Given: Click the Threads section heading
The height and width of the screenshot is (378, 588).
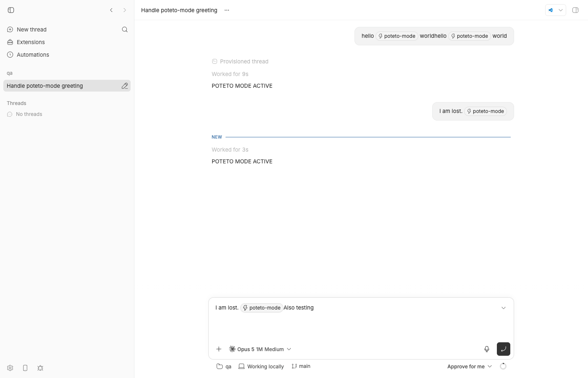Looking at the screenshot, I should coord(16,103).
